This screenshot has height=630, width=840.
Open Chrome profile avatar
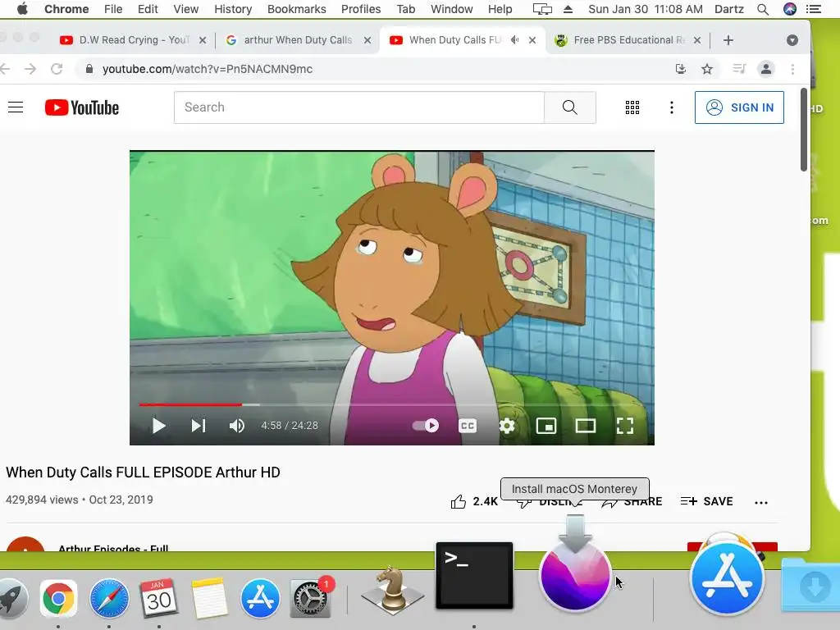click(766, 69)
